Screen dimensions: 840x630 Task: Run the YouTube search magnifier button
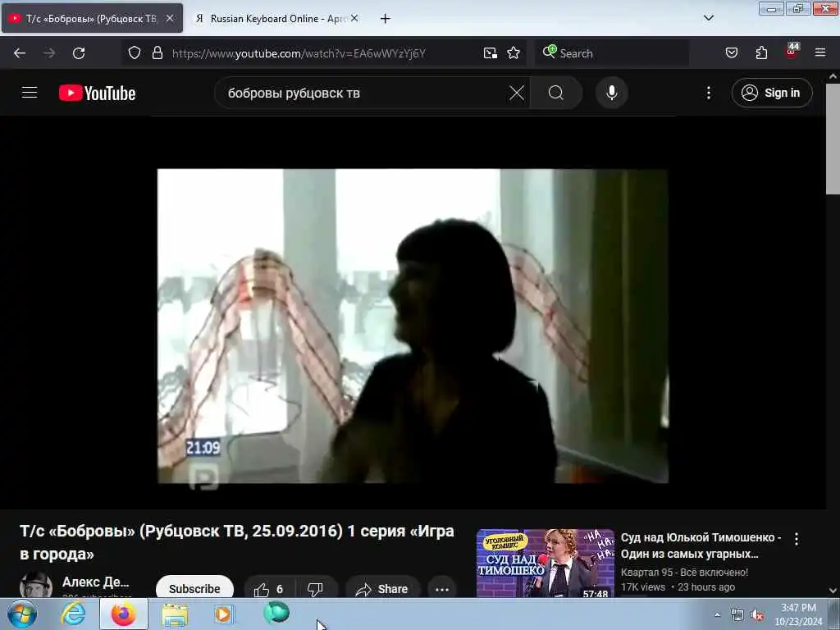click(x=555, y=93)
